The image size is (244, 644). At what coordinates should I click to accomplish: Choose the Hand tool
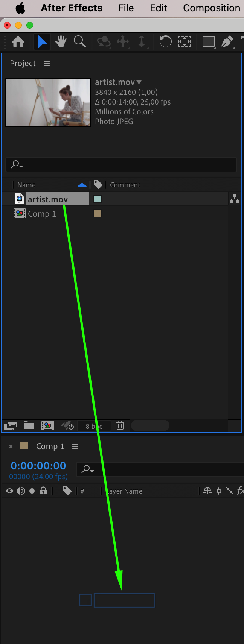(61, 41)
